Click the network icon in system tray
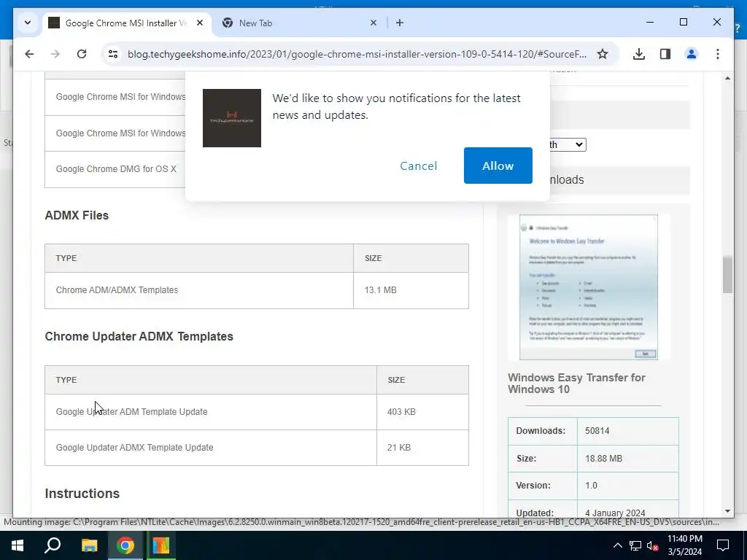The height and width of the screenshot is (560, 747). (635, 545)
